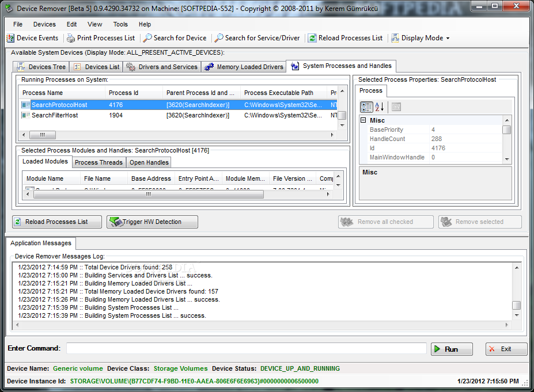The height and width of the screenshot is (392, 534).
Task: Open the View menu
Action: tap(94, 24)
